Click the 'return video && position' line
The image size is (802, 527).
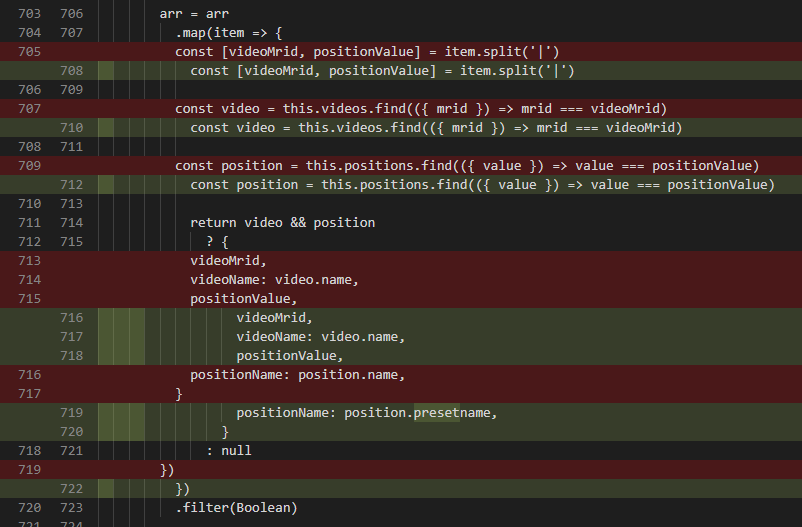coord(282,222)
